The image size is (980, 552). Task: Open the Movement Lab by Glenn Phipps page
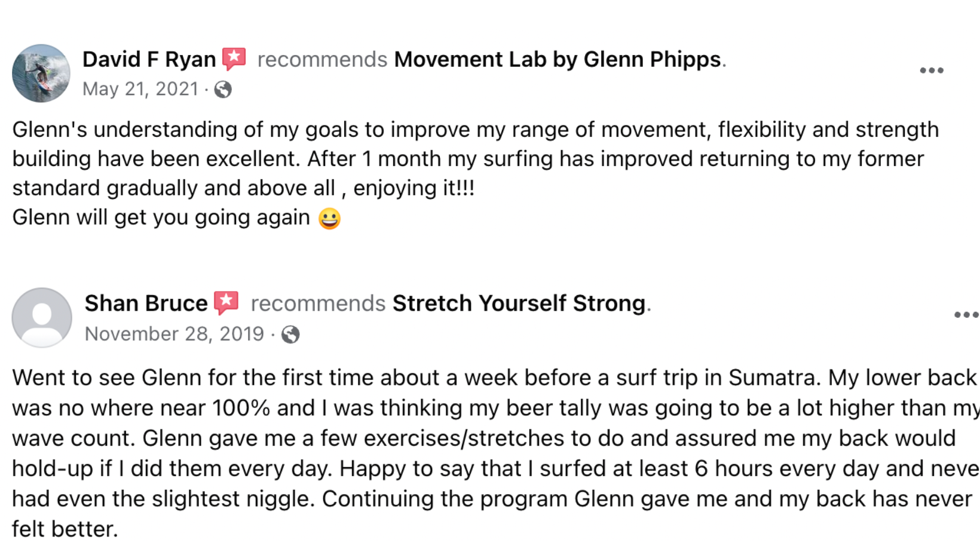(557, 59)
